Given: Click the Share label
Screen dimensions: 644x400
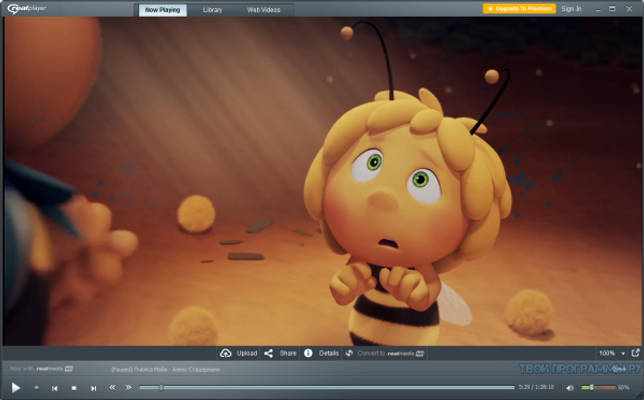Looking at the screenshot, I should (x=288, y=353).
